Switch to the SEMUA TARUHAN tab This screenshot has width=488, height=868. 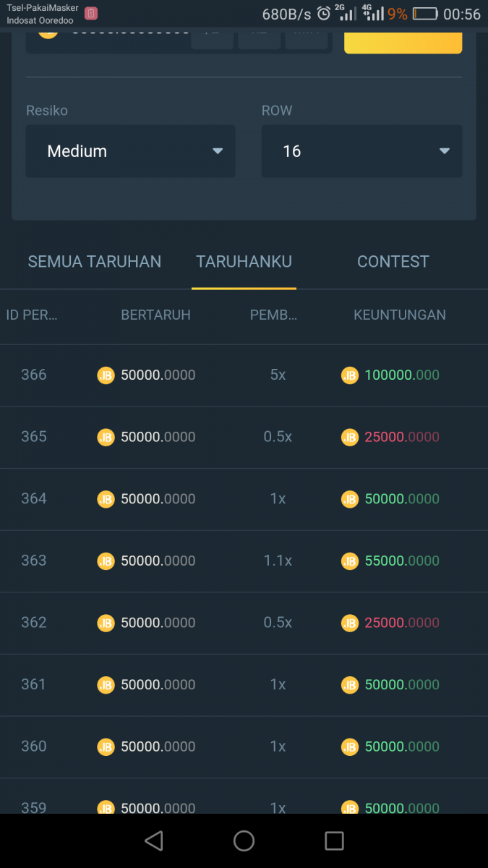coord(95,262)
